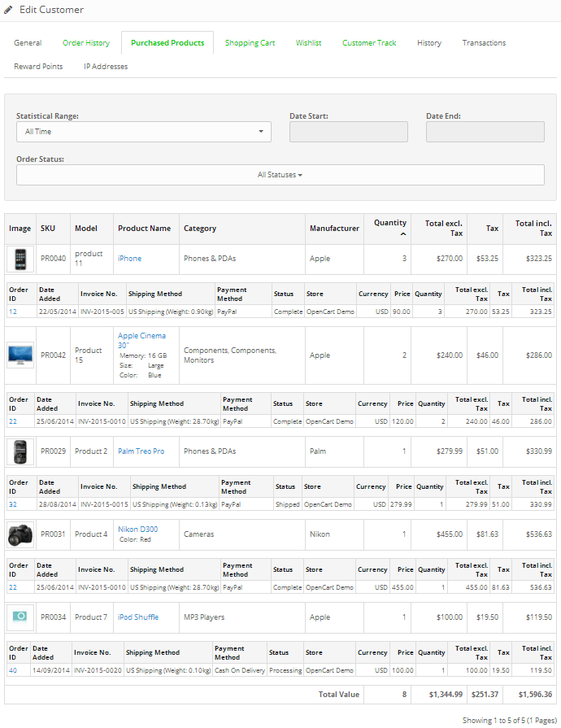Viewport: 561px width, 728px height.
Task: Select SKU cell PR0040
Action: click(x=54, y=259)
